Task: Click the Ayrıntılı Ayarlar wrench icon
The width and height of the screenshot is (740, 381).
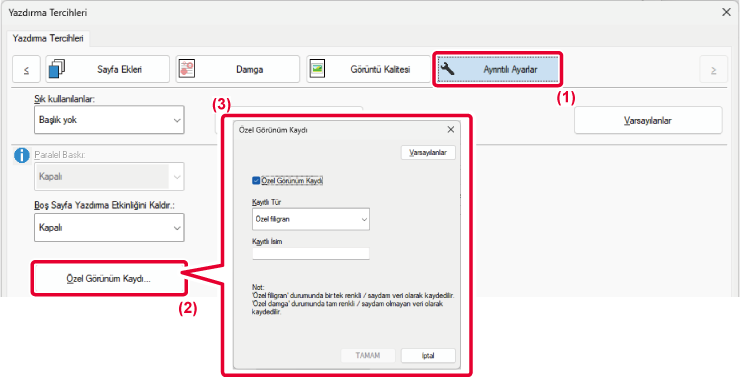Action: click(x=446, y=69)
